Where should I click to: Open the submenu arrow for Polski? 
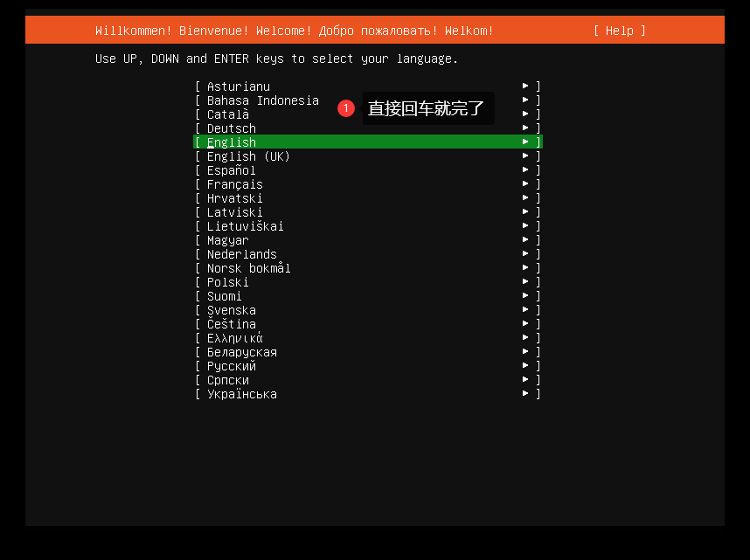525,281
